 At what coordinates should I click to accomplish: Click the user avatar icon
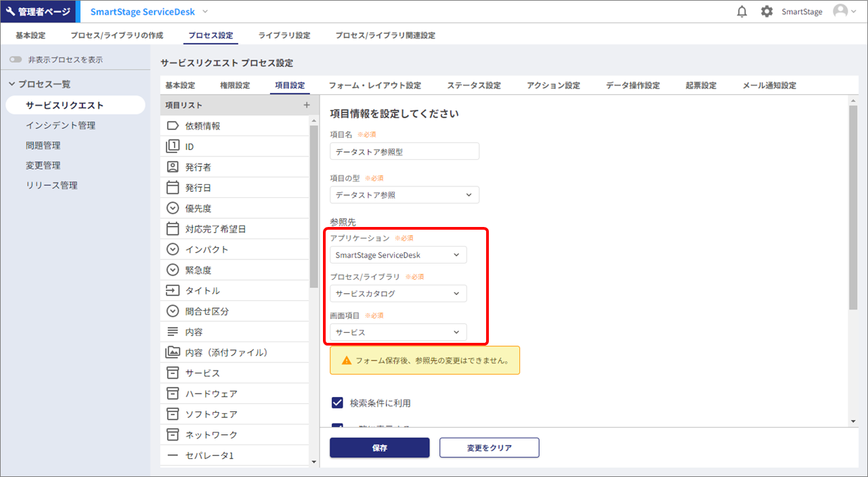pos(840,12)
